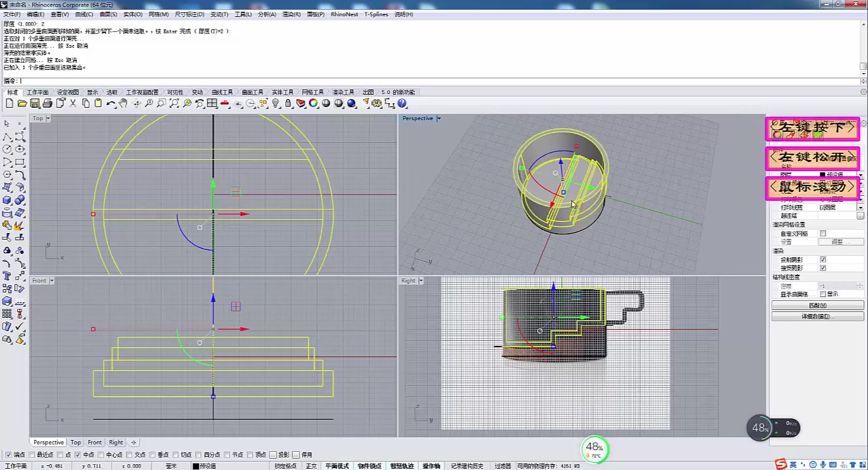The image size is (868, 470).
Task: Select the pointer arrow tool in left sidebar
Action: (x=7, y=123)
